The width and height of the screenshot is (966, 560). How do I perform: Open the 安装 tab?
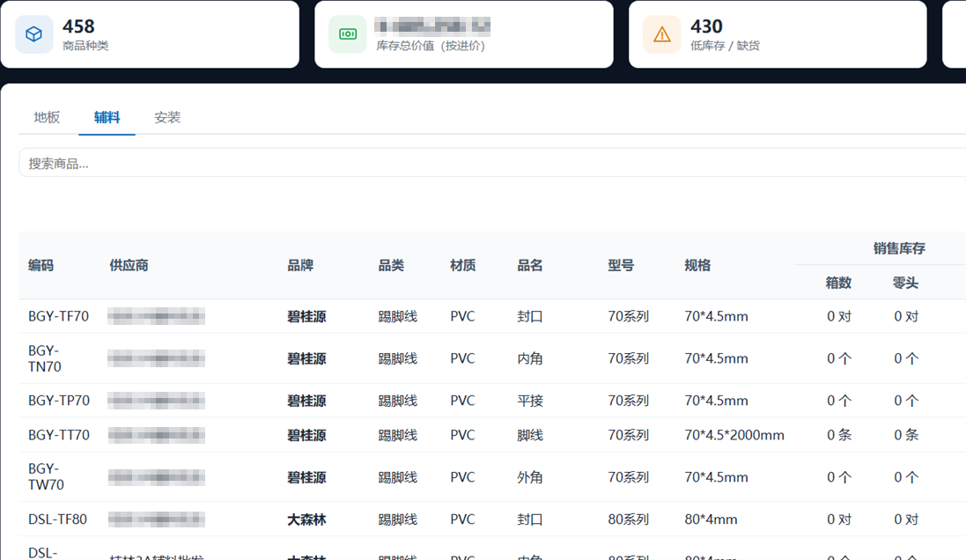(x=167, y=117)
